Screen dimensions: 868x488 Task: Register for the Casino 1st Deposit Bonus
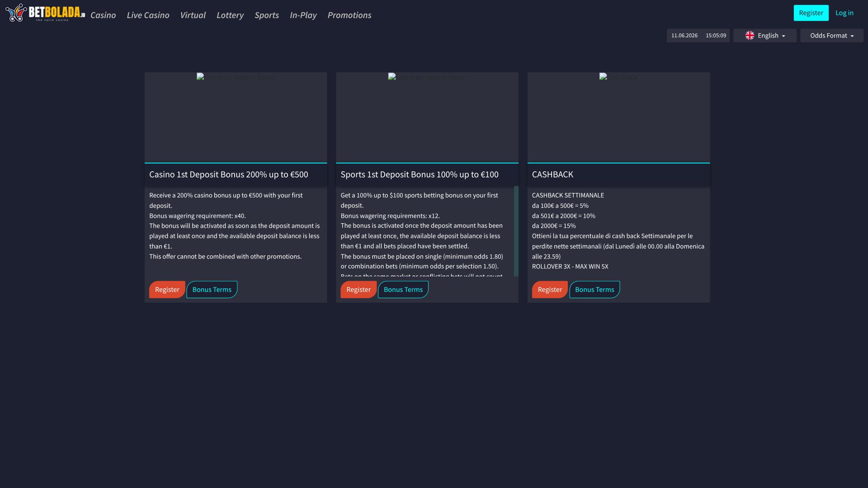[167, 290]
